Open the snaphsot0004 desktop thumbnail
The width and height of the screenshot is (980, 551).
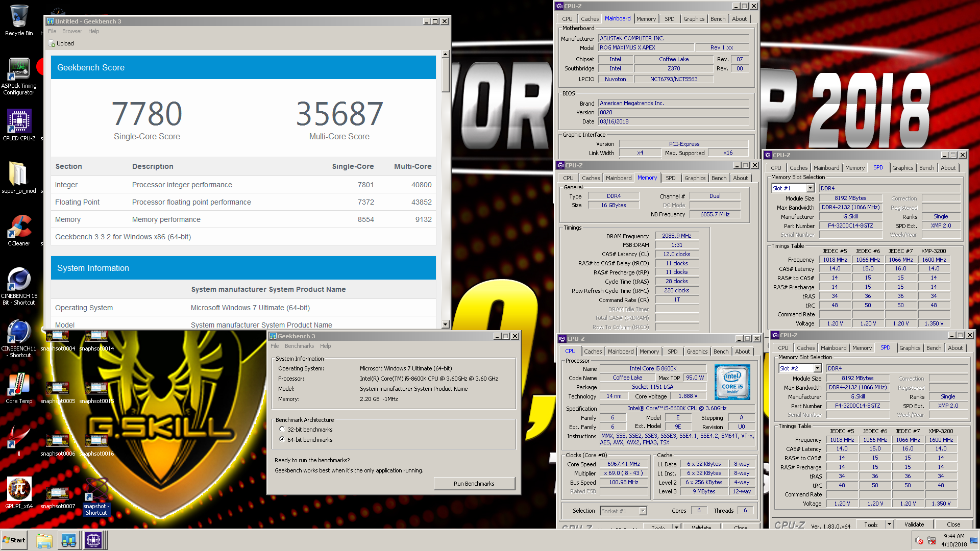coord(58,341)
